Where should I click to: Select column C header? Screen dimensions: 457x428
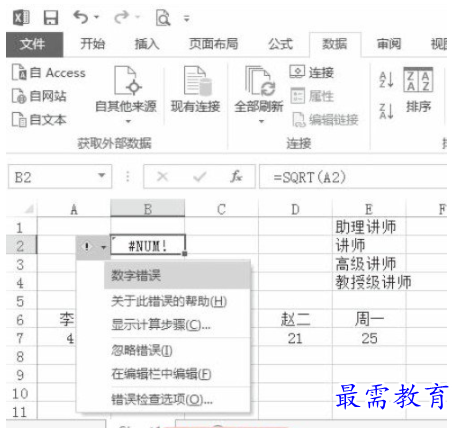click(222, 209)
